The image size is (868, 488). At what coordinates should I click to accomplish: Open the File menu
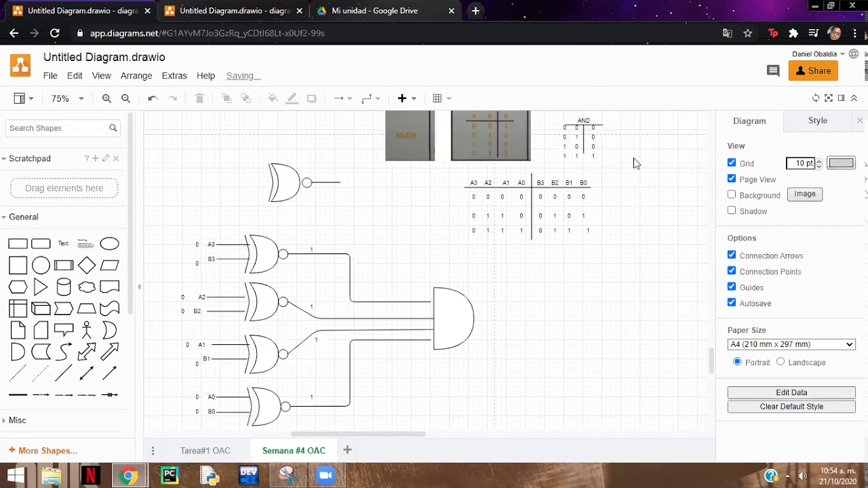[50, 76]
